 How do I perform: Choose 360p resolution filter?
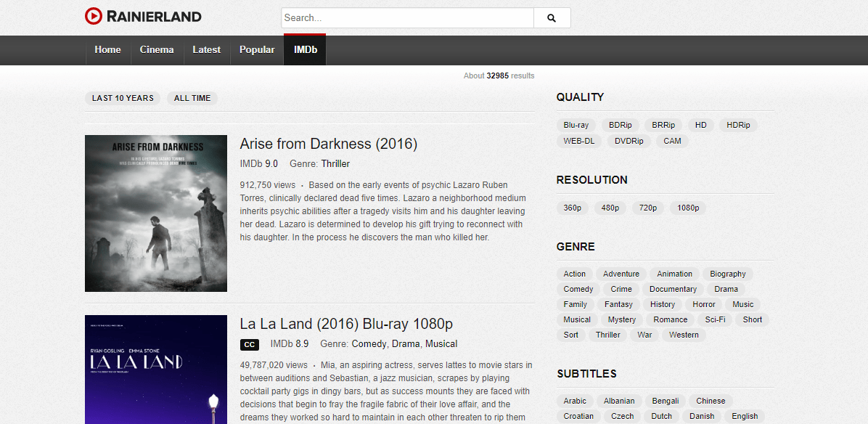pos(573,208)
